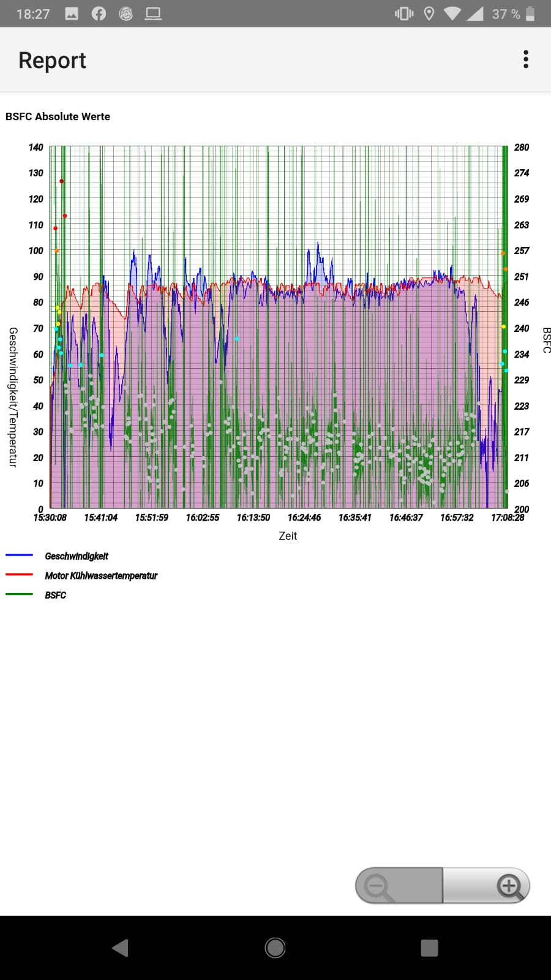Tap the Android back navigation button

[121, 948]
